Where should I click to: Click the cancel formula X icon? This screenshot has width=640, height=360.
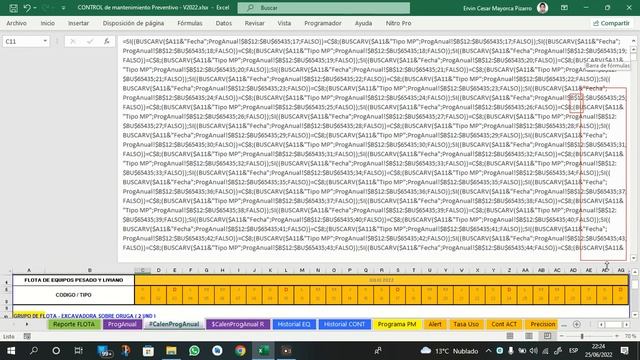tap(73, 41)
